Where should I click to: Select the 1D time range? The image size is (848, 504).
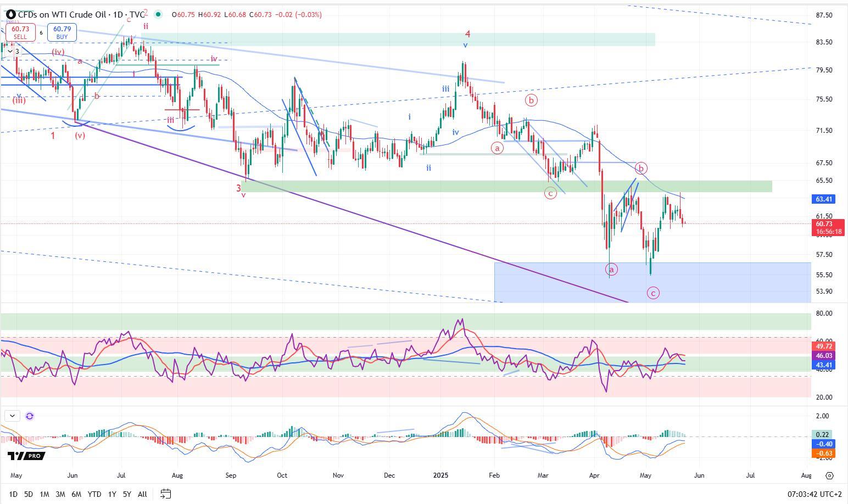pos(13,494)
